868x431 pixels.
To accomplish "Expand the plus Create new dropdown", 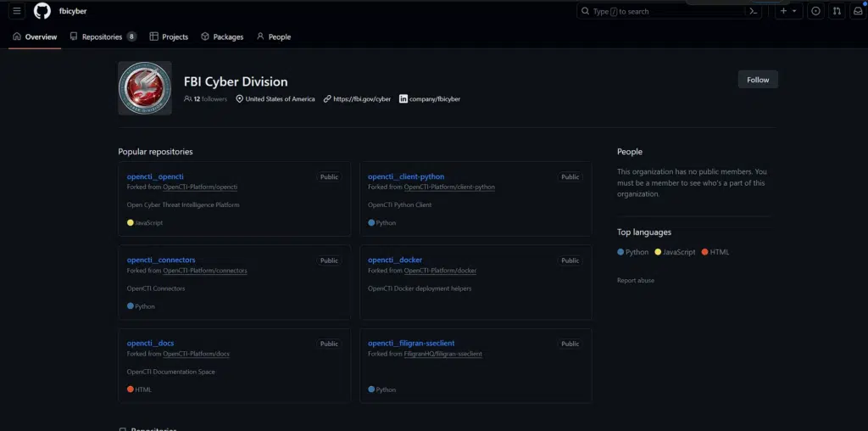I will coord(788,11).
